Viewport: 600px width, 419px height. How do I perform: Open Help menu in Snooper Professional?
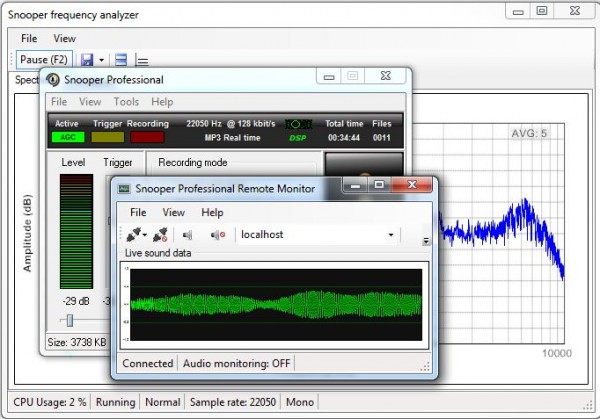[x=162, y=102]
